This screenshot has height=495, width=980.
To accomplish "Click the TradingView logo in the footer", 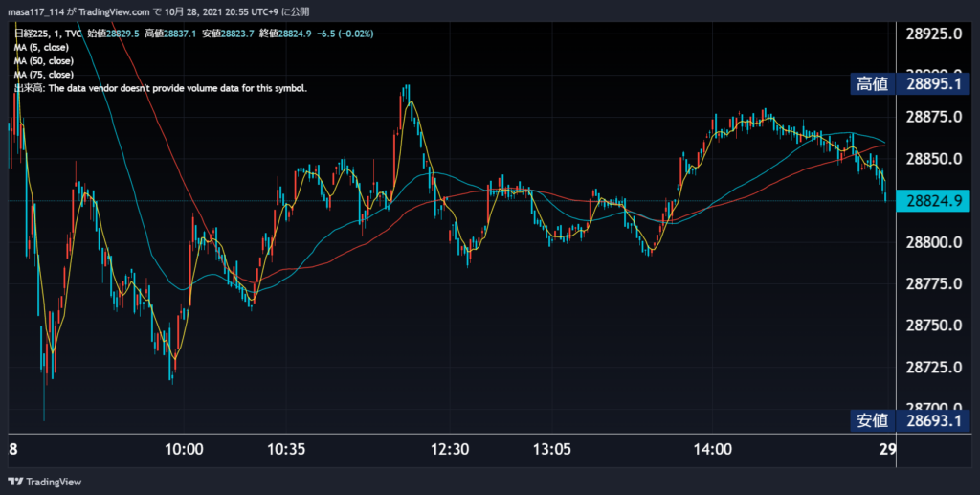I will (45, 482).
